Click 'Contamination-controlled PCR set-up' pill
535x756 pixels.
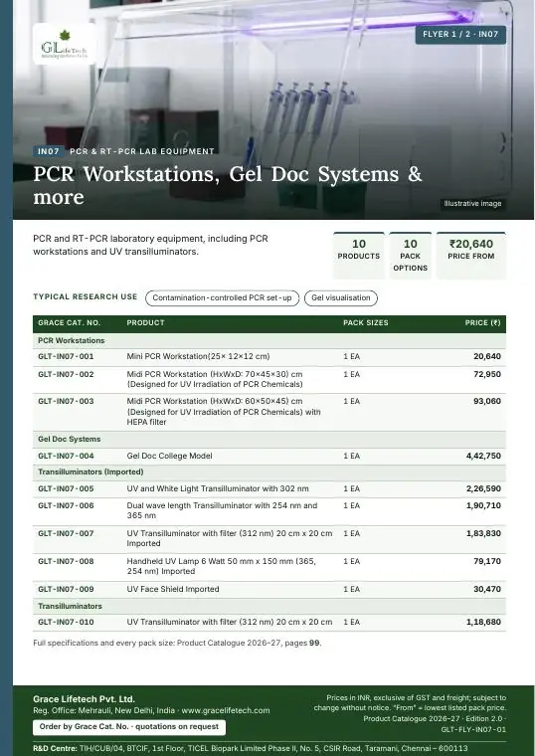pyautogui.click(x=222, y=298)
